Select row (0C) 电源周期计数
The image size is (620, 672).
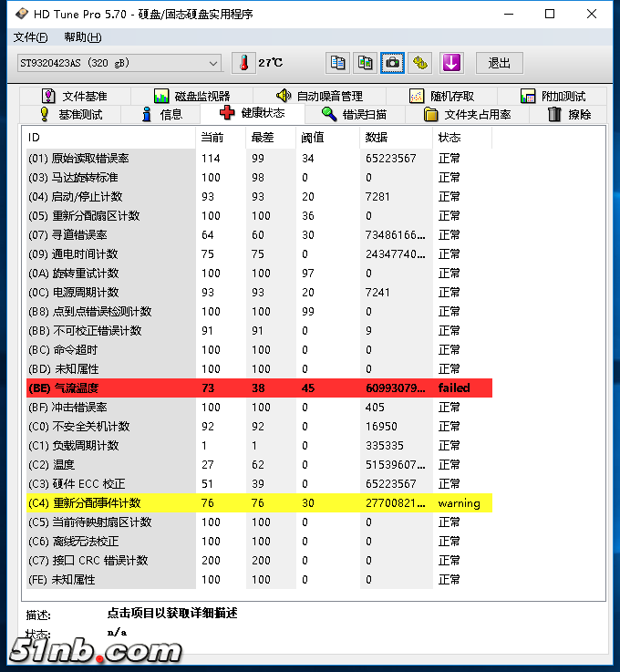[x=259, y=293]
